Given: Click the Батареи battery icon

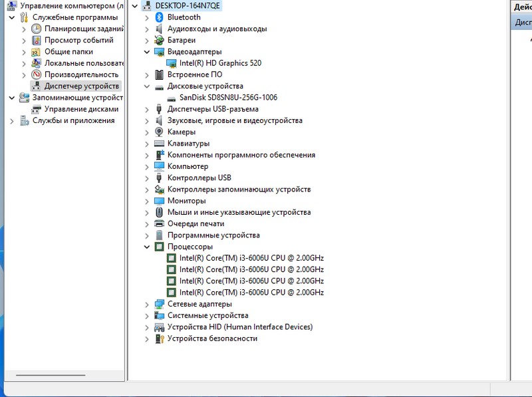Looking at the screenshot, I should [x=159, y=41].
